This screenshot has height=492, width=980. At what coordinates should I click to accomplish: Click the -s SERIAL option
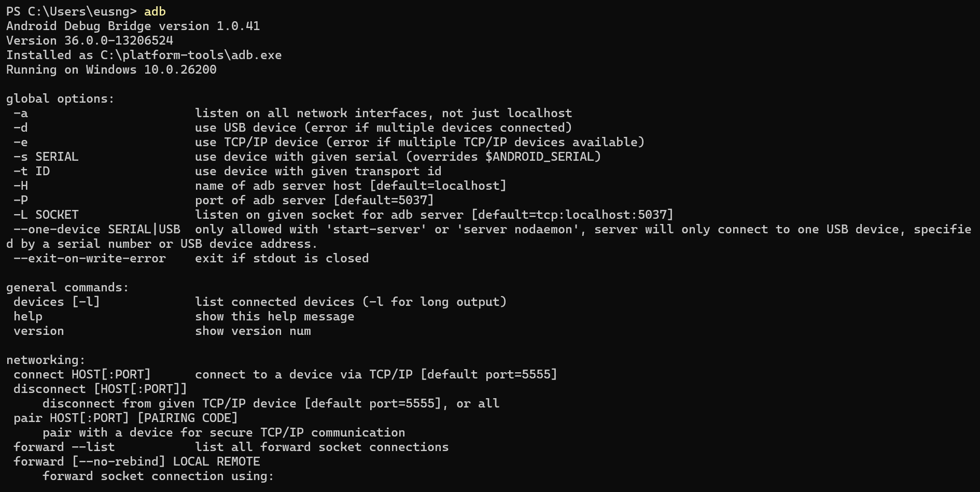coord(46,157)
